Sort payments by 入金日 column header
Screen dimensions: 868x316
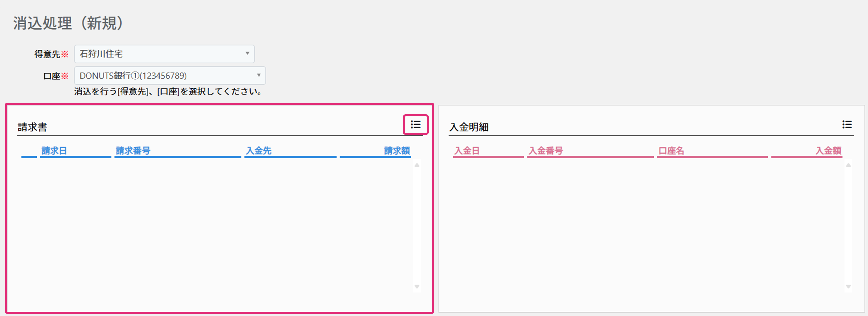click(x=467, y=151)
